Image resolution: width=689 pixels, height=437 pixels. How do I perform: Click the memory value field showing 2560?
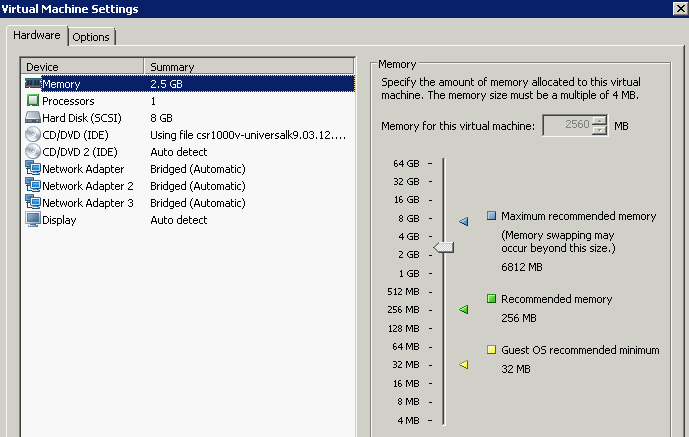click(x=568, y=125)
